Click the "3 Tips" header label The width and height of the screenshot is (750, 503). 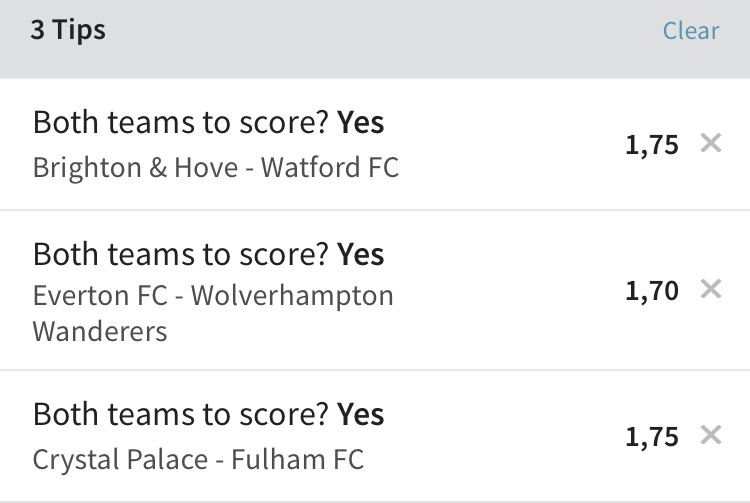[68, 30]
